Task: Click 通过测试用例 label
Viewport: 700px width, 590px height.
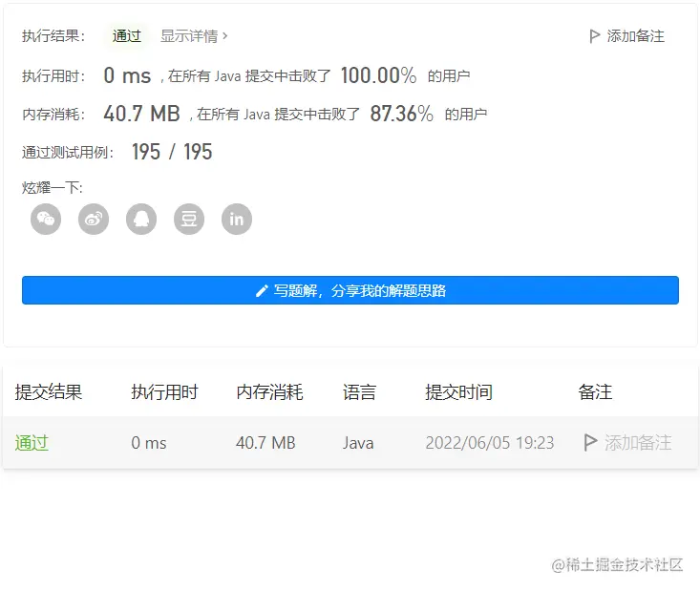Action: point(68,152)
